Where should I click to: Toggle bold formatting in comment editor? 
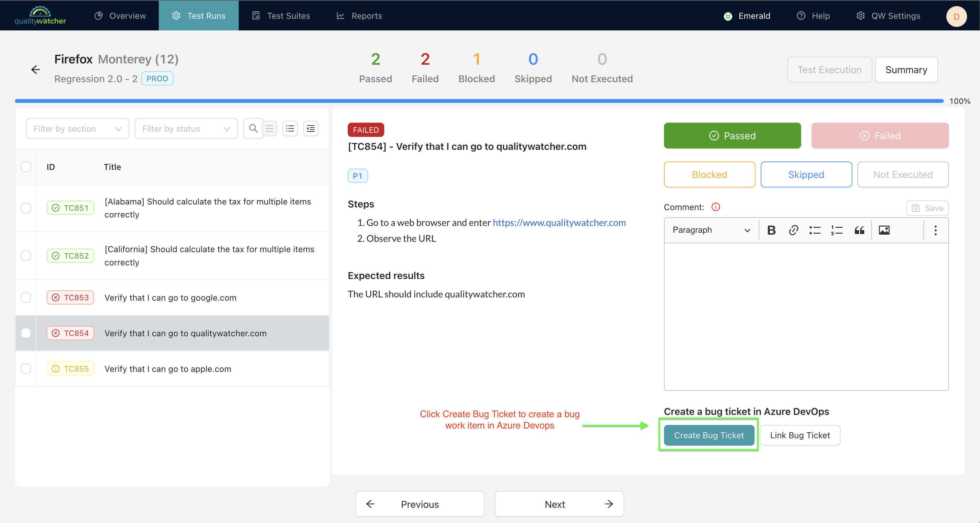(x=771, y=230)
